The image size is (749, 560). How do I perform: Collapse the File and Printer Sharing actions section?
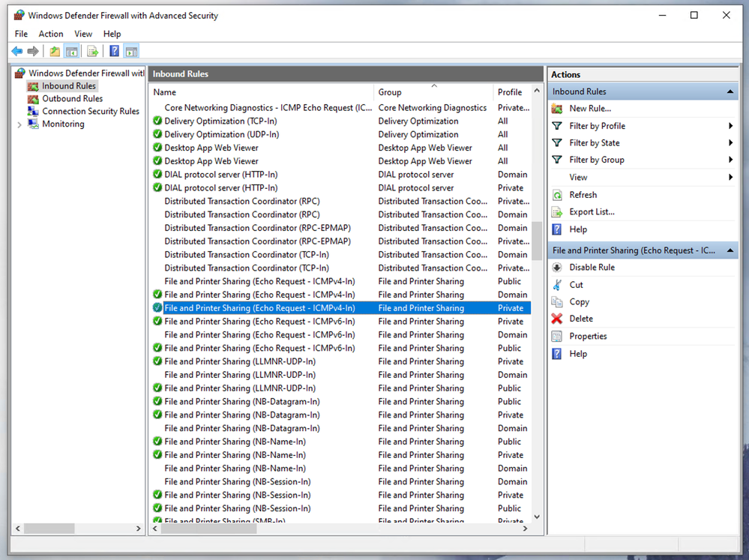[730, 250]
